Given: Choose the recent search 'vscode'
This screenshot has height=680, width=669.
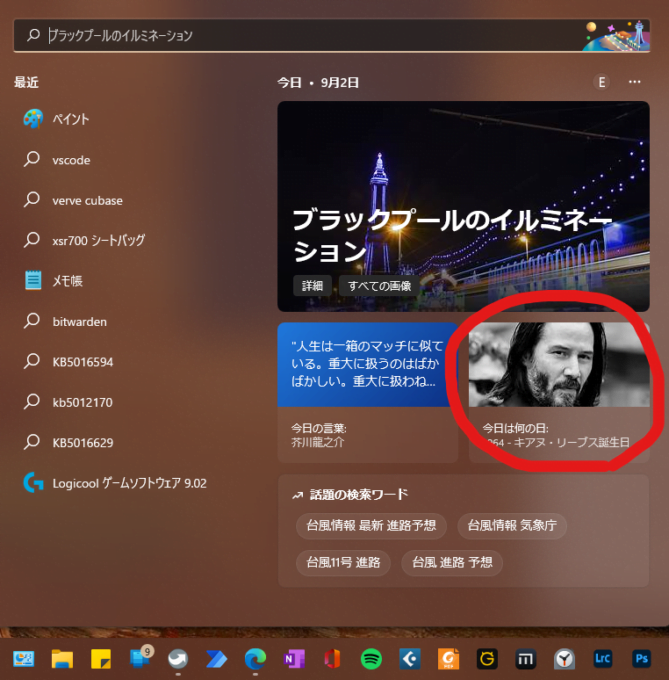Looking at the screenshot, I should click(x=71, y=160).
